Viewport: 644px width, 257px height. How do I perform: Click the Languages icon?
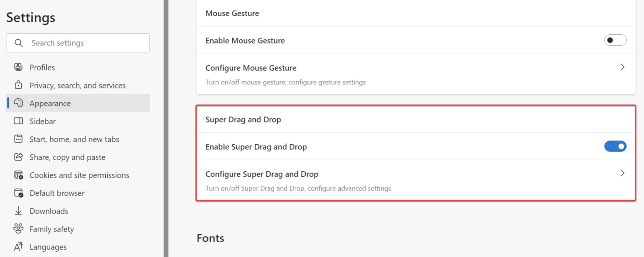pyautogui.click(x=18, y=247)
